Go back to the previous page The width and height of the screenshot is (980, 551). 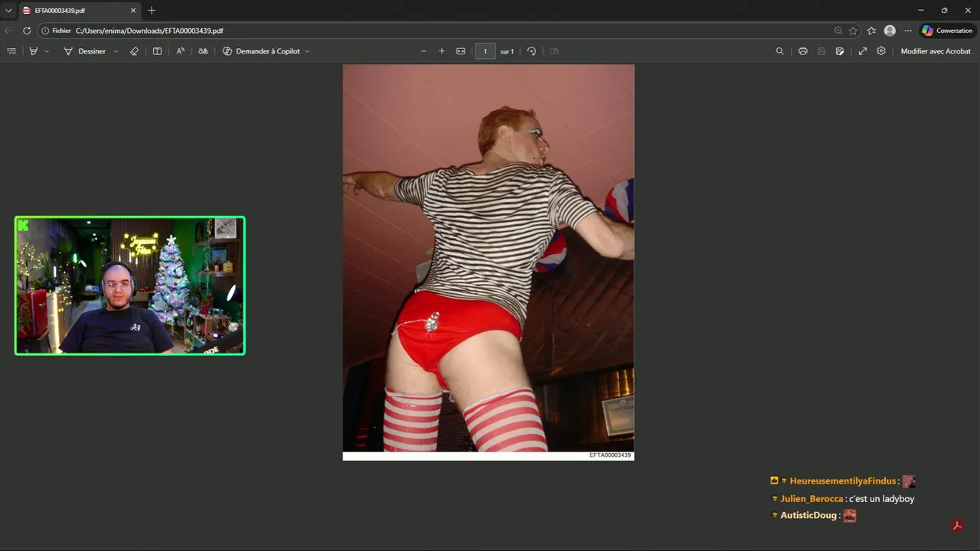8,31
